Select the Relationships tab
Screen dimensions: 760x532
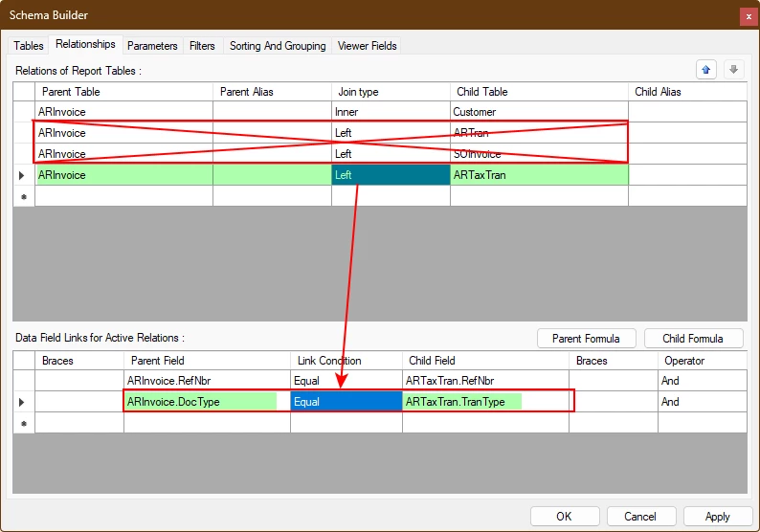point(85,44)
